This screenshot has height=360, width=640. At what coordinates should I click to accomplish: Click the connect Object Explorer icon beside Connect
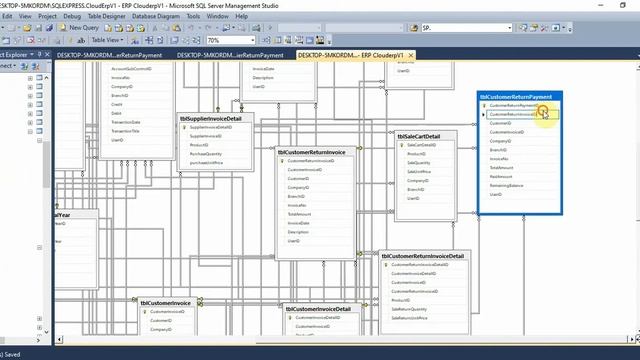tap(24, 66)
